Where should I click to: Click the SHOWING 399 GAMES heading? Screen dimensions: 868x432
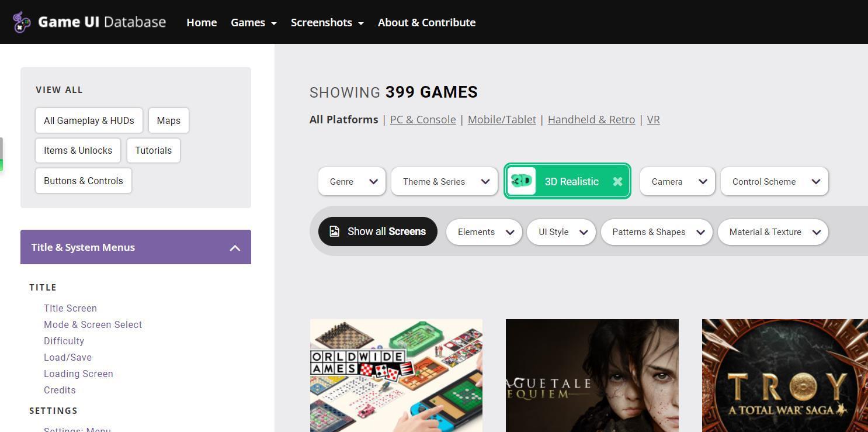point(394,92)
